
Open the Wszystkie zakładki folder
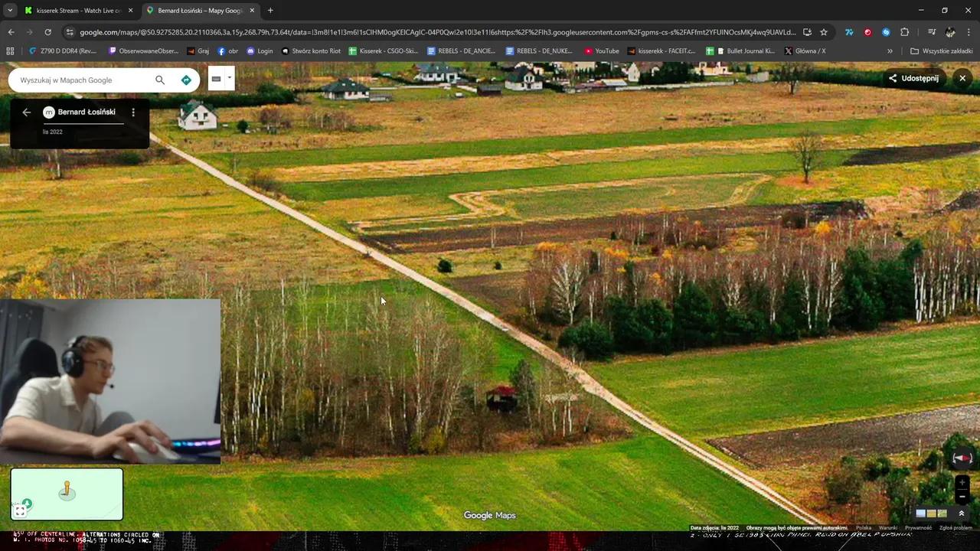pos(942,51)
